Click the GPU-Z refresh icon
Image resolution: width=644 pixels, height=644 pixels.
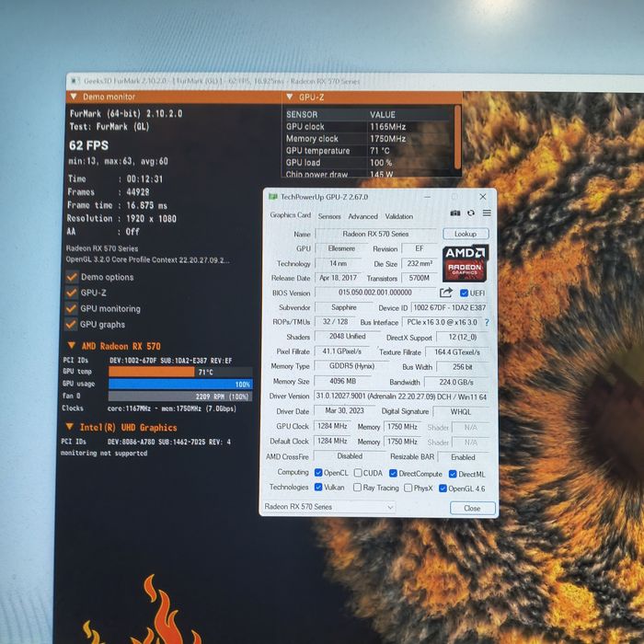click(471, 213)
